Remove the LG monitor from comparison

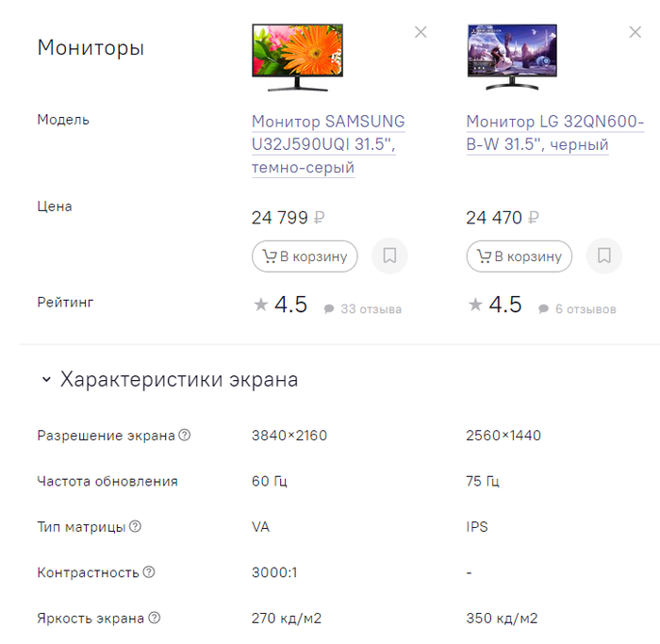point(635,32)
